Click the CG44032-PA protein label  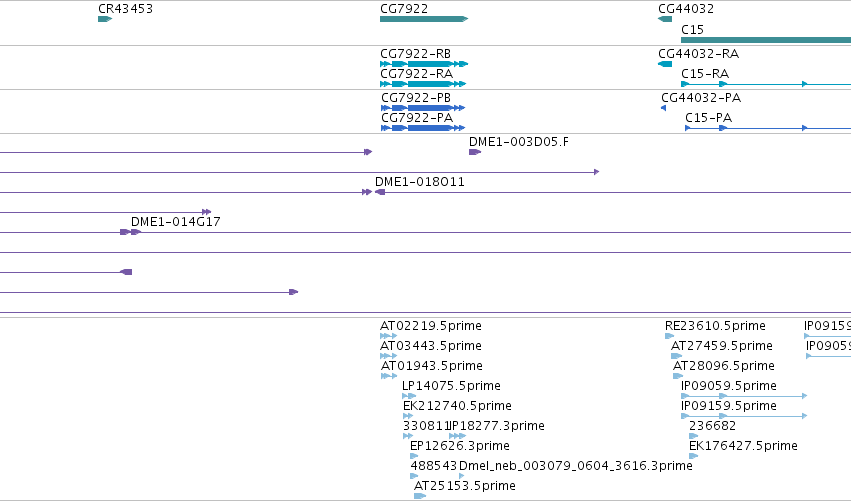701,98
